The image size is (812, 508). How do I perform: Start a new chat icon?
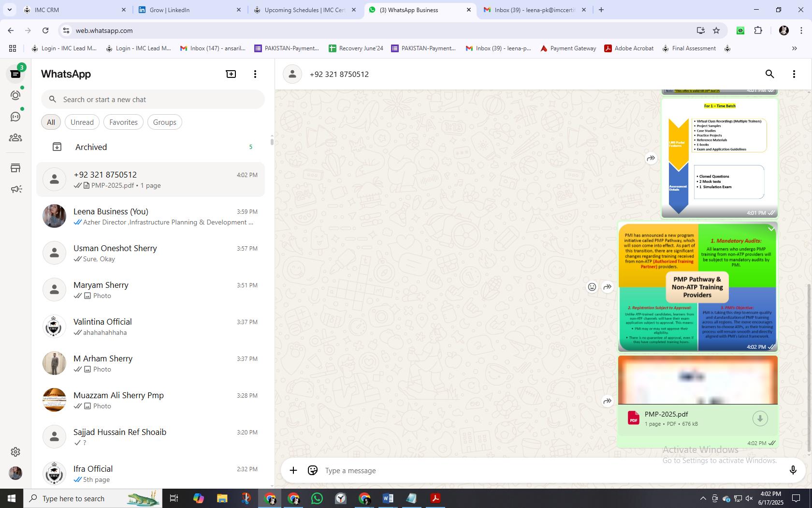coord(231,74)
